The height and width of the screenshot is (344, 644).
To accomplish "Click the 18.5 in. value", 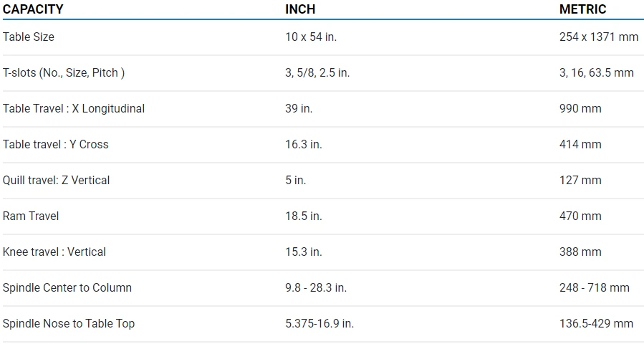I will 304,216.
